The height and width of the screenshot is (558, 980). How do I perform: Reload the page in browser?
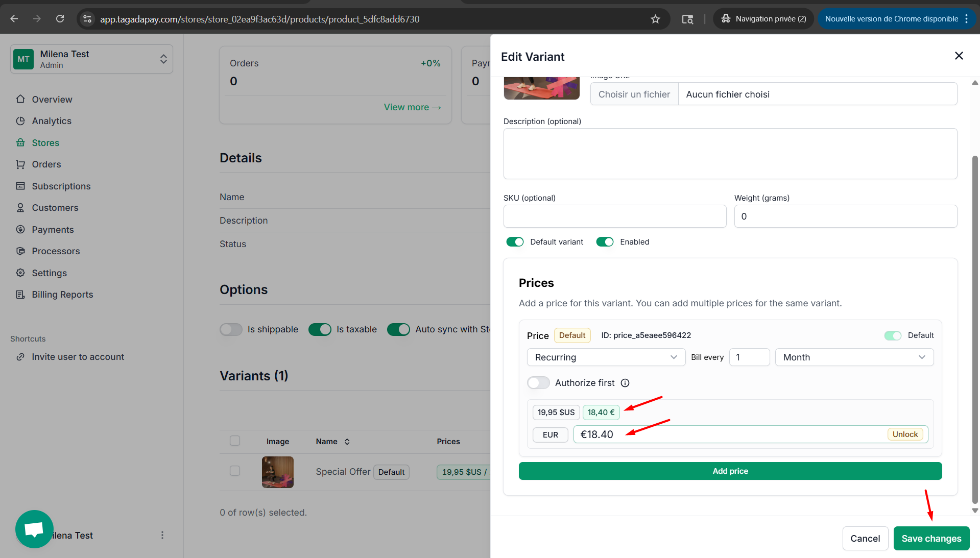60,19
